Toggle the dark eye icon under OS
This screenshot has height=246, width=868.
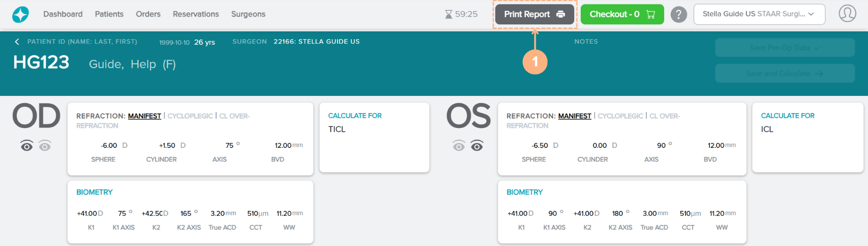coord(477,146)
